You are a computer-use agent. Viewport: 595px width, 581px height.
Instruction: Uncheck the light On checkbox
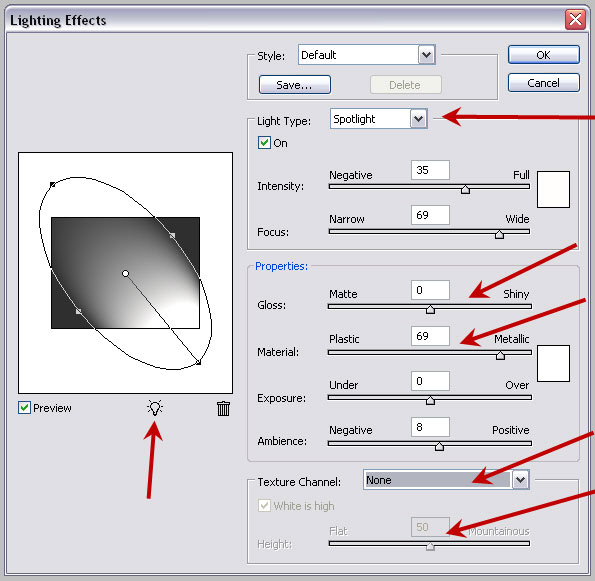[264, 143]
